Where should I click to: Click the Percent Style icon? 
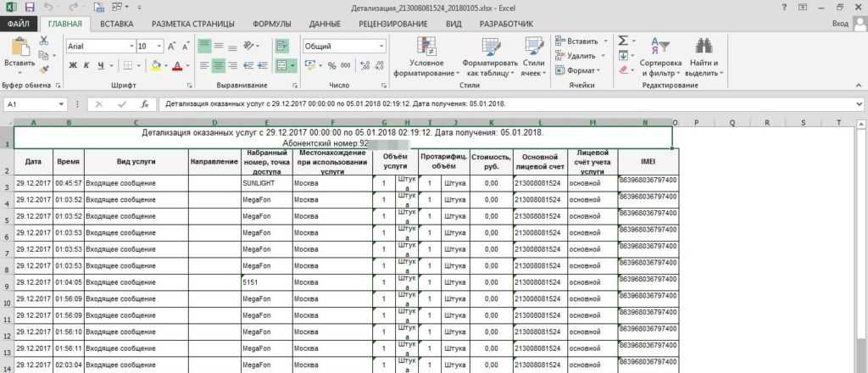tap(331, 65)
